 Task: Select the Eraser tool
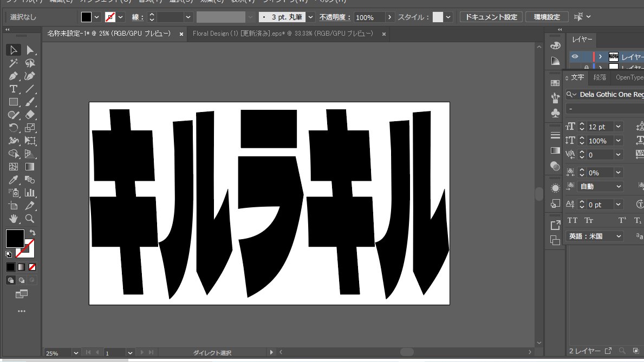(x=30, y=115)
